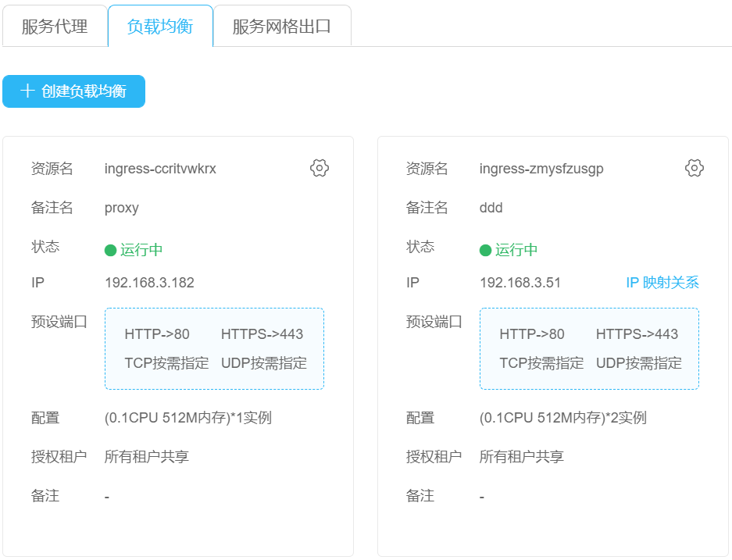
Task: Click the alias name ddd
Action: tap(491, 208)
